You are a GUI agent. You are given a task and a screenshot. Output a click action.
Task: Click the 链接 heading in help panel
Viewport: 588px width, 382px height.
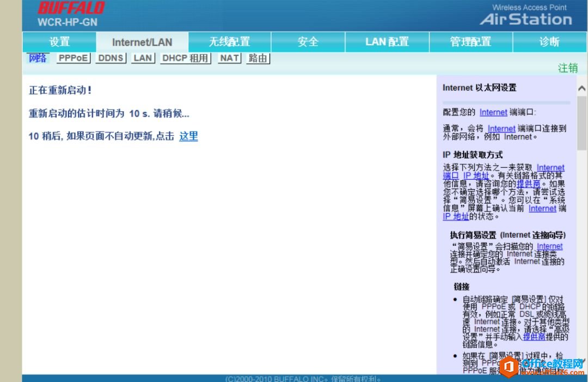(x=461, y=287)
